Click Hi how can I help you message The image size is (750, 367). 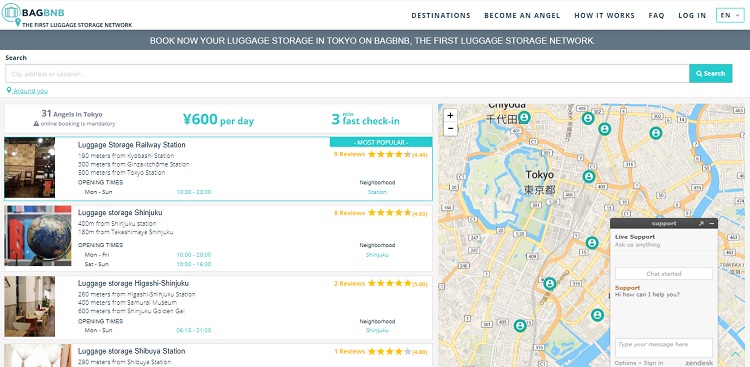tap(647, 294)
